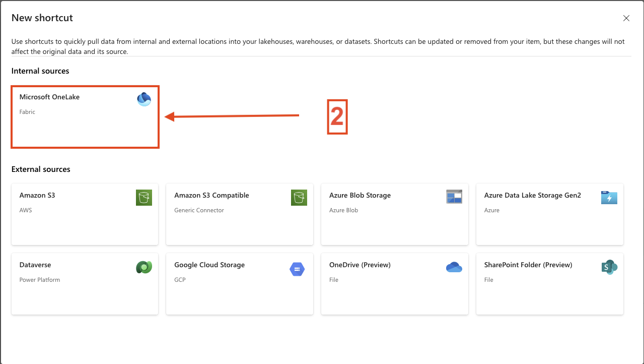Click the Generic Connector subtitle text
This screenshot has width=644, height=364.
(x=199, y=210)
